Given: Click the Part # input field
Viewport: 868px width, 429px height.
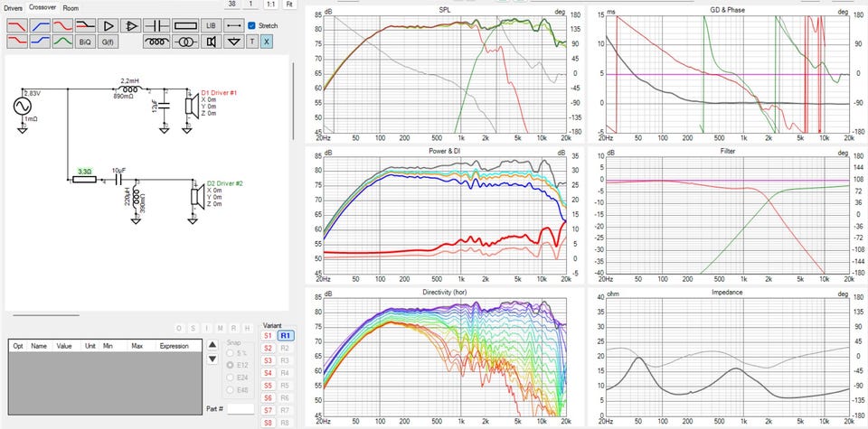Looking at the screenshot, I should click(x=241, y=409).
